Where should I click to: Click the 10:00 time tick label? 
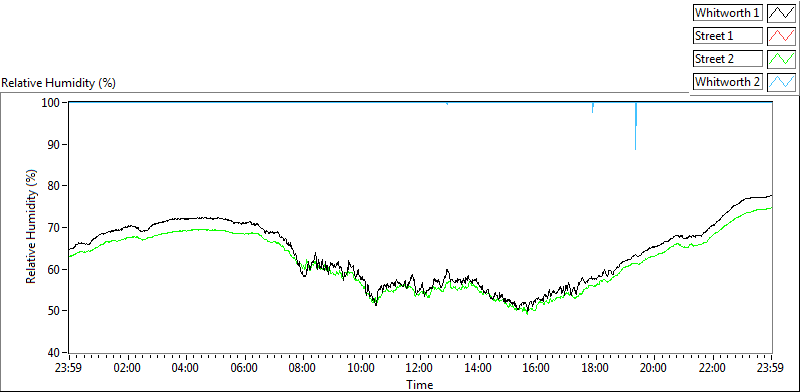point(362,368)
